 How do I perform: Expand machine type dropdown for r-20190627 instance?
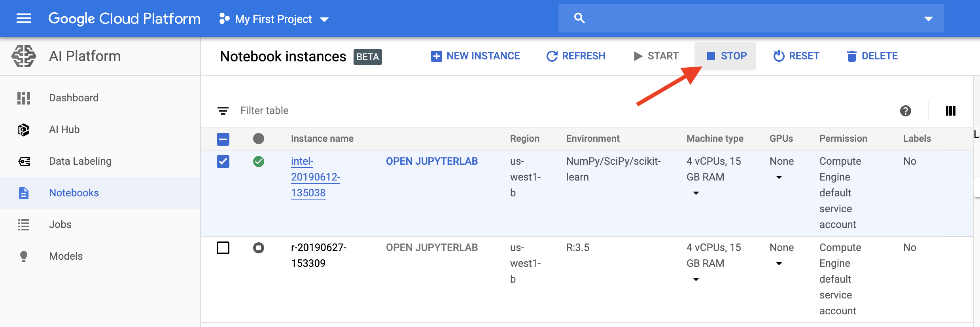[x=696, y=279]
